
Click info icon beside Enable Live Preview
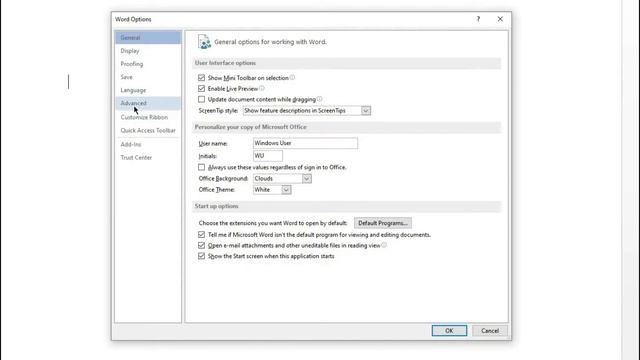pos(262,88)
